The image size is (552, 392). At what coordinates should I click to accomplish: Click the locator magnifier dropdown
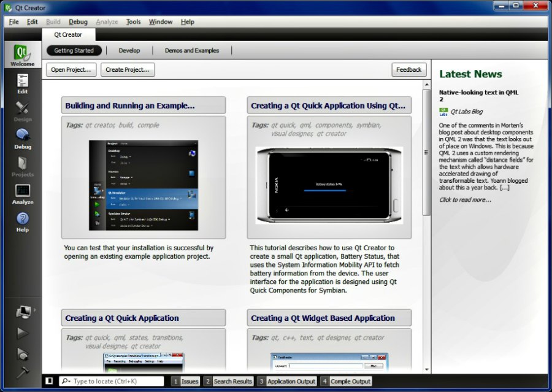[x=66, y=381]
